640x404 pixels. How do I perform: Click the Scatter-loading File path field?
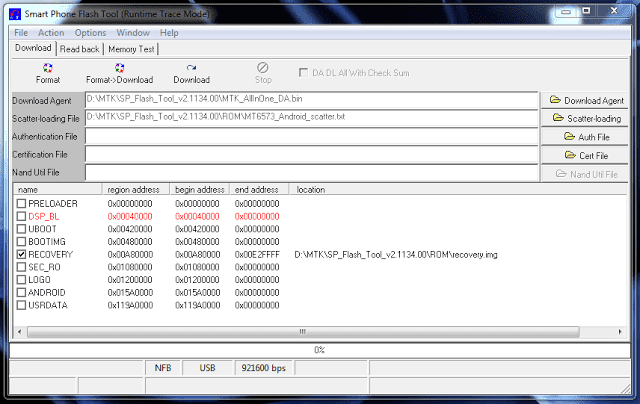(x=312, y=118)
